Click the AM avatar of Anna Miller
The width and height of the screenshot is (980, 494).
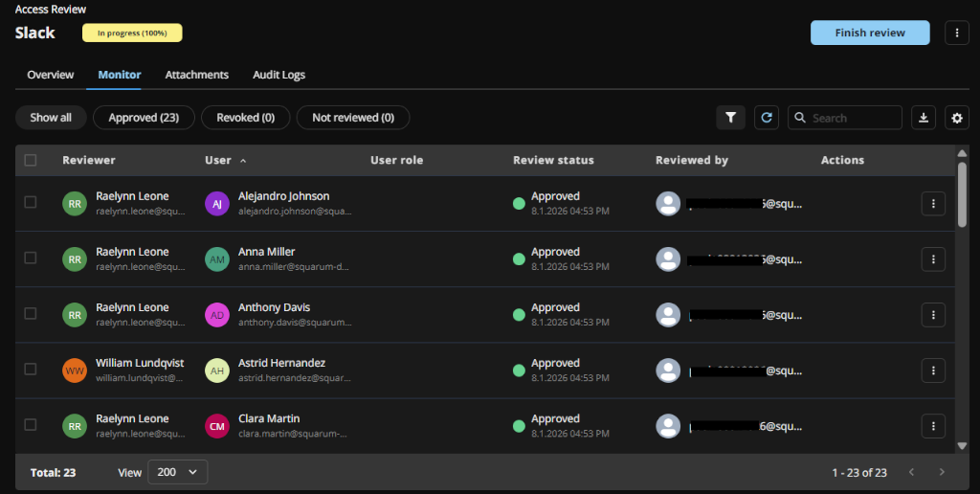click(x=217, y=259)
